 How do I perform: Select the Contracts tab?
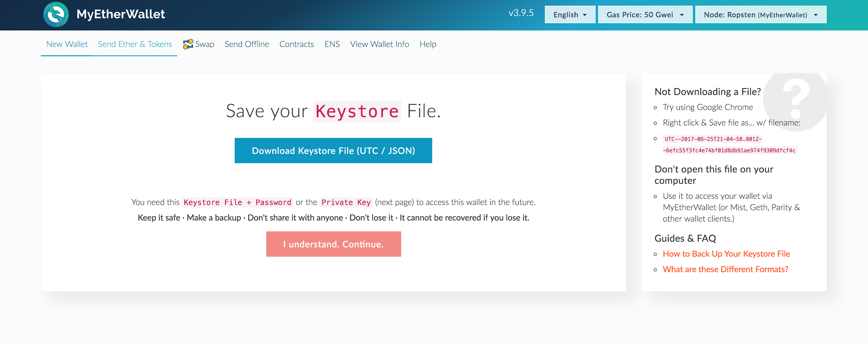(x=297, y=44)
